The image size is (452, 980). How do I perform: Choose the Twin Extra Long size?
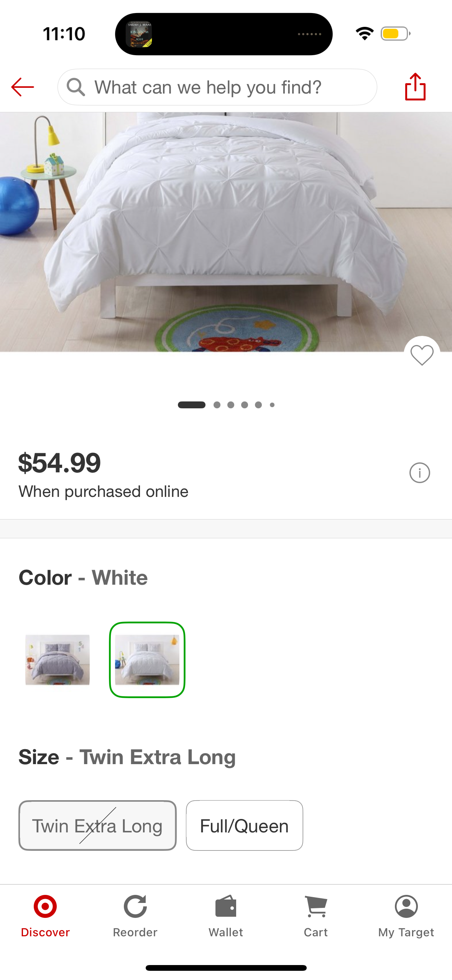[x=97, y=825]
